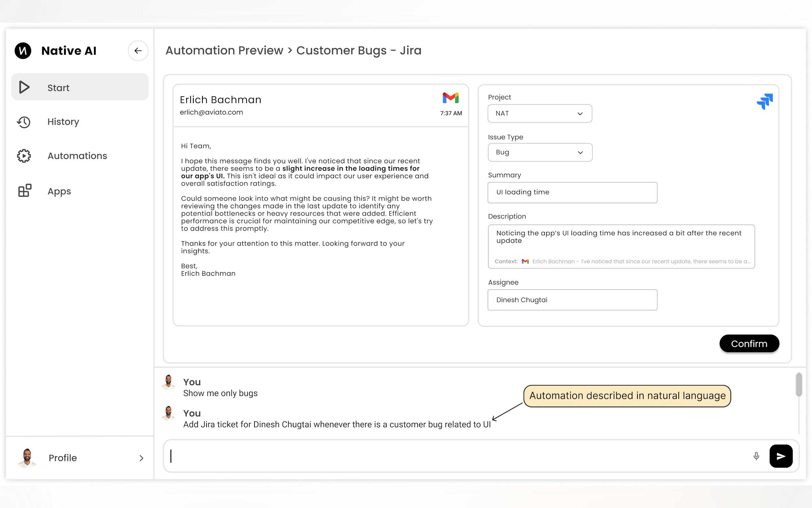
Task: Expand the Profile chevron
Action: [141, 458]
